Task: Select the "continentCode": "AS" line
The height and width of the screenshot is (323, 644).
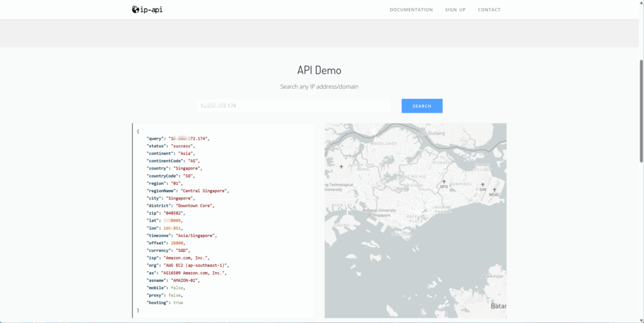Action: click(x=173, y=161)
